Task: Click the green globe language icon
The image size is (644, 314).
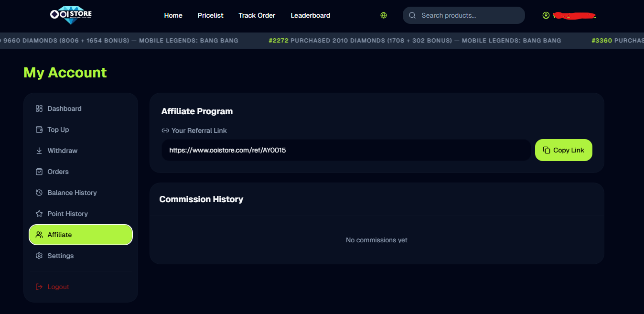Action: 384,15
